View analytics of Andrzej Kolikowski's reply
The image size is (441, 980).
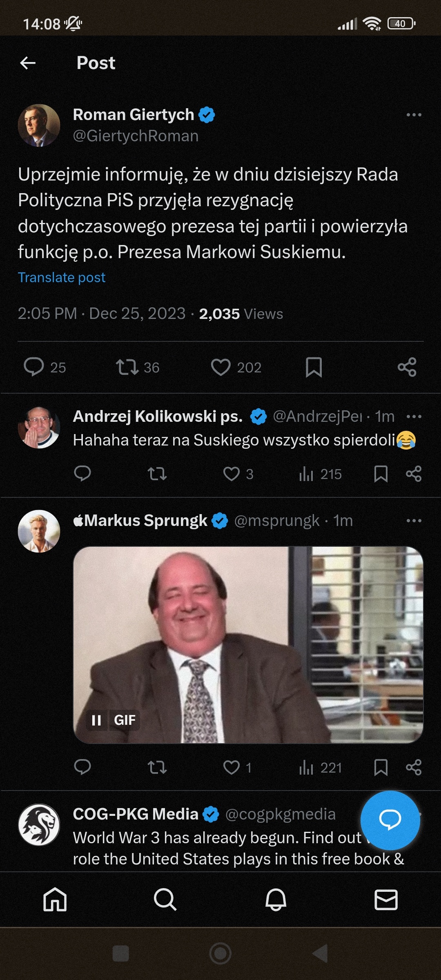coord(306,474)
